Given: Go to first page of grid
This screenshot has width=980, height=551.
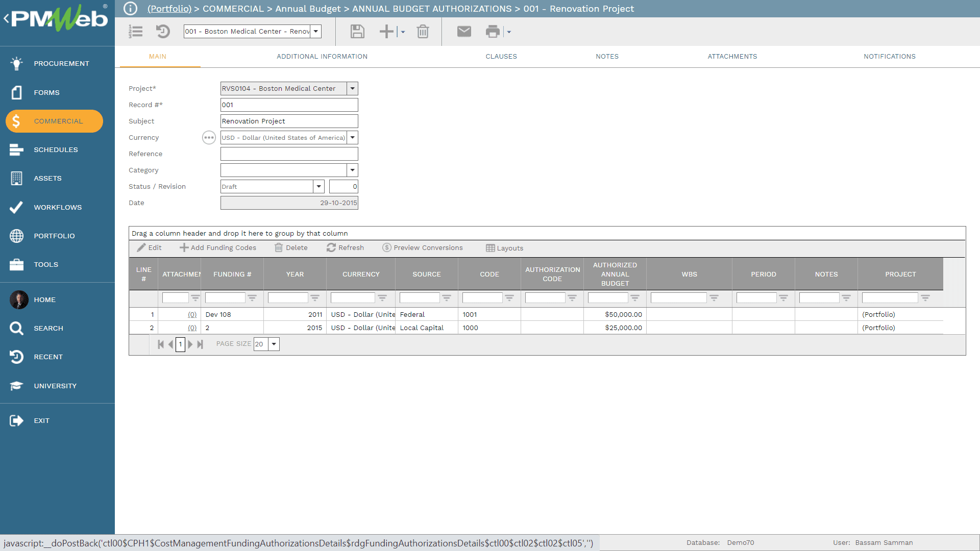Looking at the screenshot, I should tap(161, 344).
